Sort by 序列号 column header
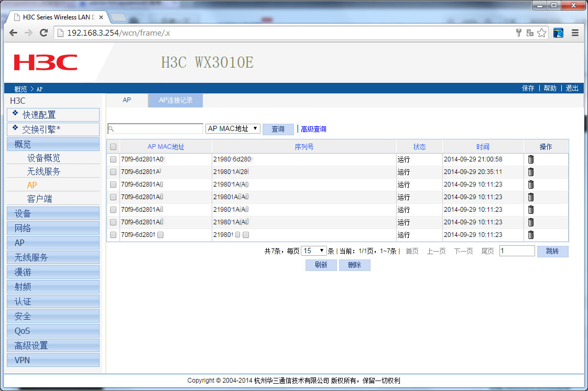This screenshot has width=588, height=391. click(304, 147)
